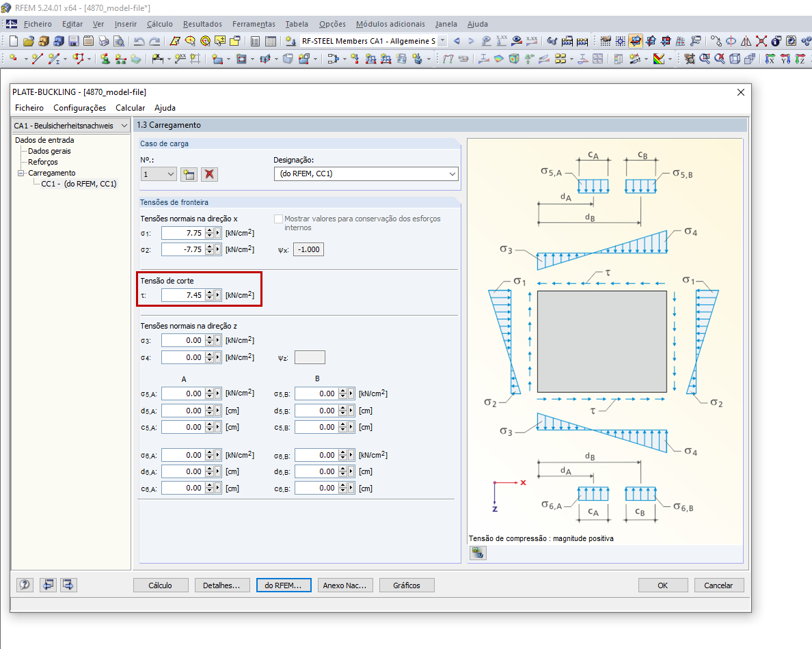Open RF-STEEL Members CA1 load case dropdown
Image resolution: width=812 pixels, height=649 pixels.
[x=443, y=41]
